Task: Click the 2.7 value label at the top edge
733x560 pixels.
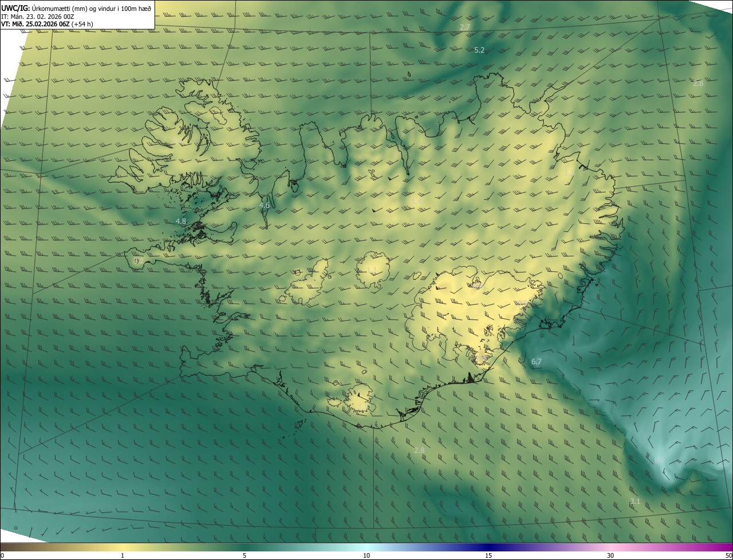Action: 464,27
